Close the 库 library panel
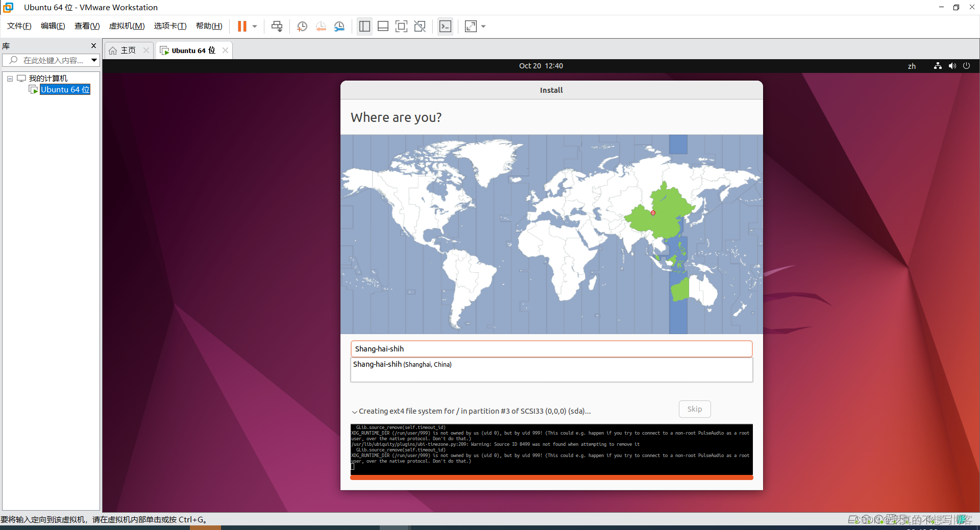Image resolution: width=980 pixels, height=530 pixels. click(x=93, y=45)
